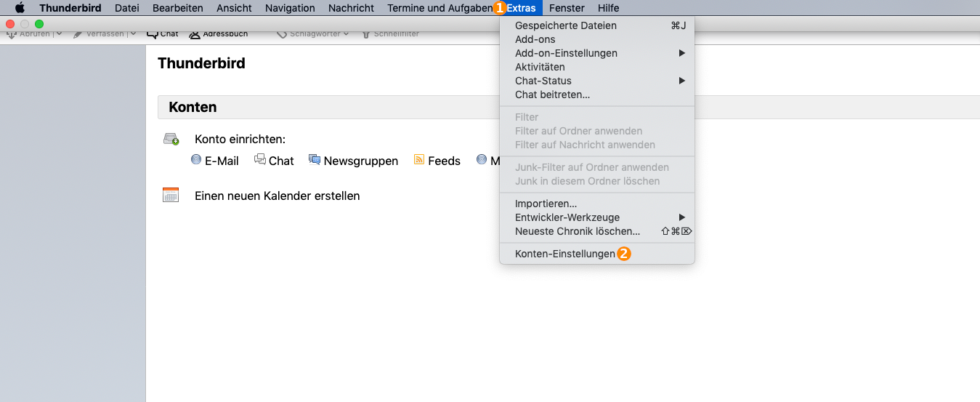Click the Thunderbird page heading
This screenshot has height=402, width=980.
[201, 63]
